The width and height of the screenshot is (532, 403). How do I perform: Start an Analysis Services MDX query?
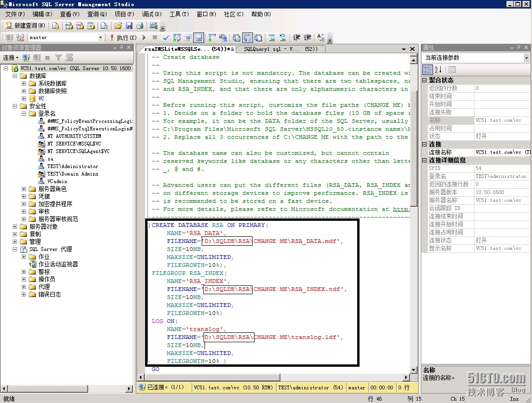[x=69, y=26]
